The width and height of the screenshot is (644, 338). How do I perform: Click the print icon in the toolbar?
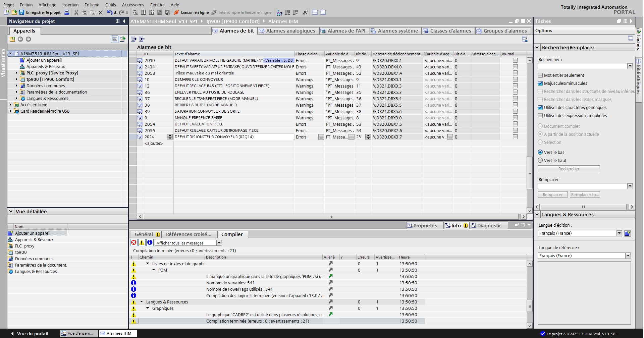click(67, 12)
